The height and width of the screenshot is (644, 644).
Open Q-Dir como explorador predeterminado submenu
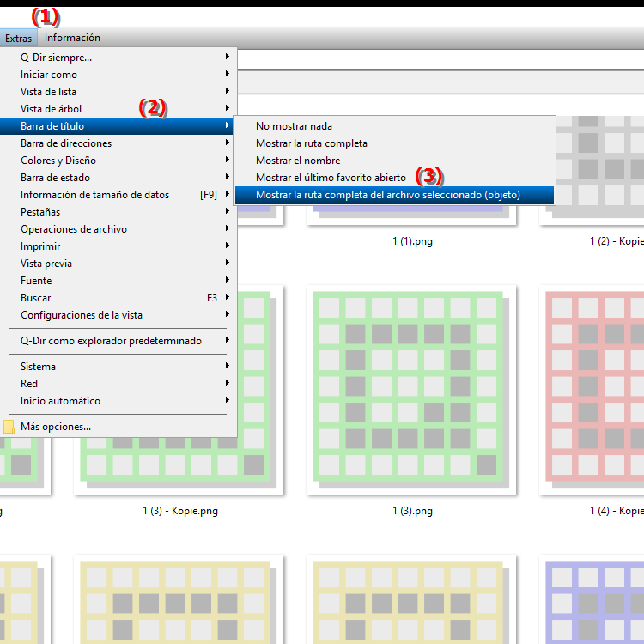pos(118,341)
